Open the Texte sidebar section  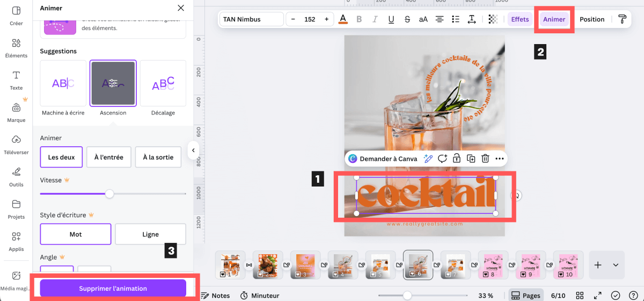16,80
